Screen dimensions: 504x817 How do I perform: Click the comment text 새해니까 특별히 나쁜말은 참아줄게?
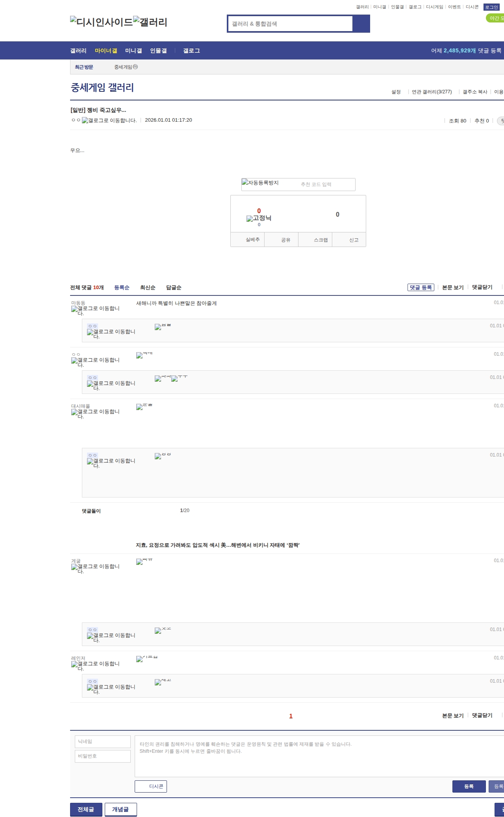point(176,303)
